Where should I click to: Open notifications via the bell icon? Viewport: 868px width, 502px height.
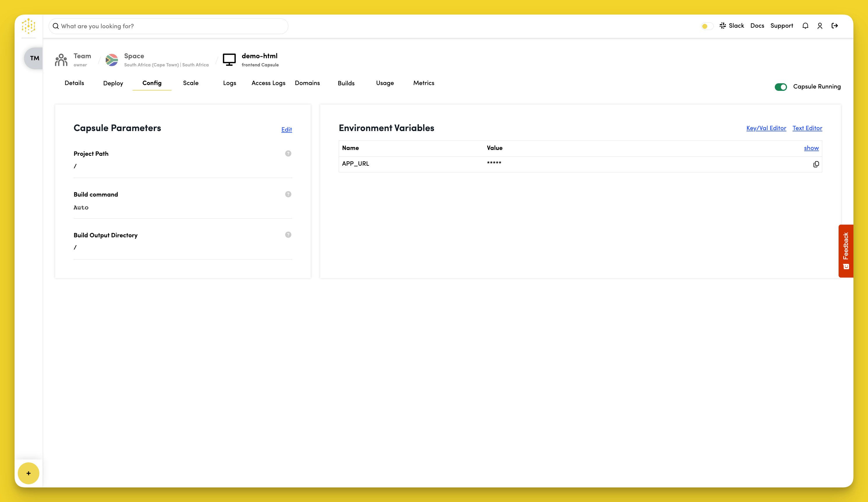(x=805, y=26)
